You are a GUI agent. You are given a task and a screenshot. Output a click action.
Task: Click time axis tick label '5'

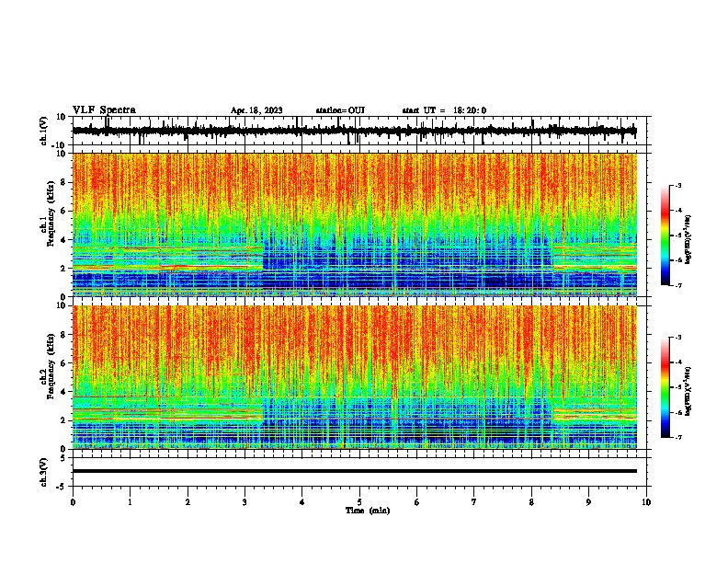pyautogui.click(x=359, y=502)
